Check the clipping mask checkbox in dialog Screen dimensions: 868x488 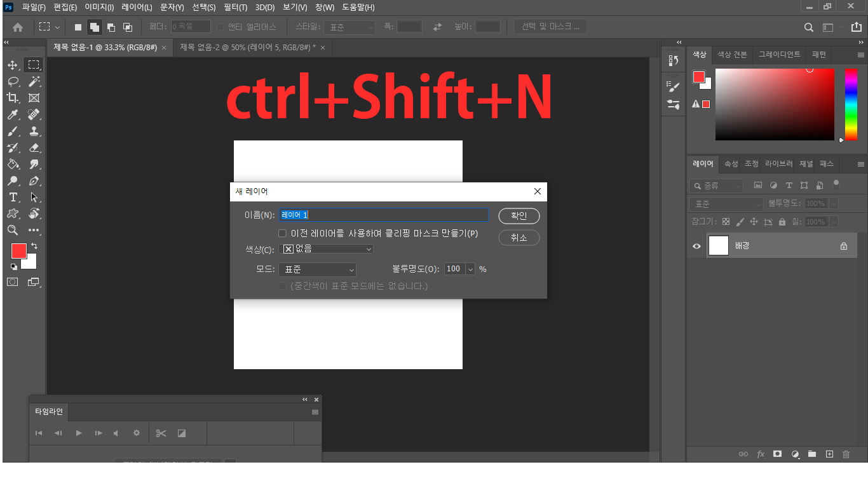pyautogui.click(x=283, y=233)
